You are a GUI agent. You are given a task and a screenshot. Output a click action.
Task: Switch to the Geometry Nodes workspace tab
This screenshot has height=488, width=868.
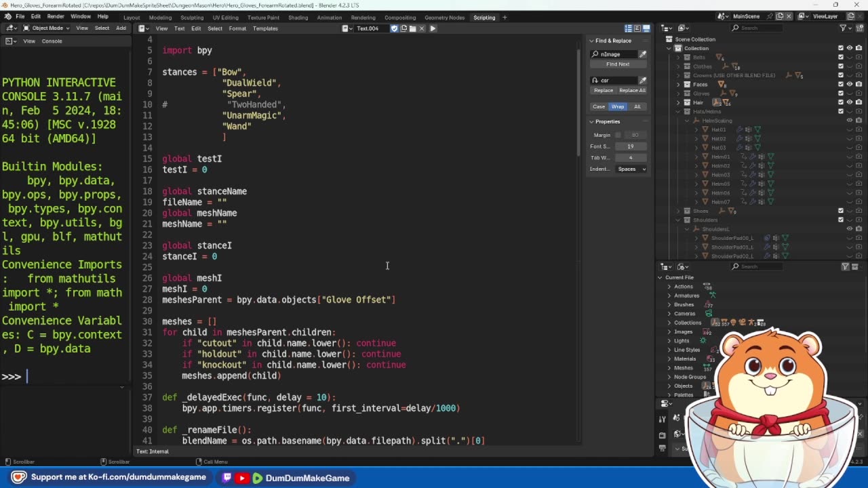point(444,17)
